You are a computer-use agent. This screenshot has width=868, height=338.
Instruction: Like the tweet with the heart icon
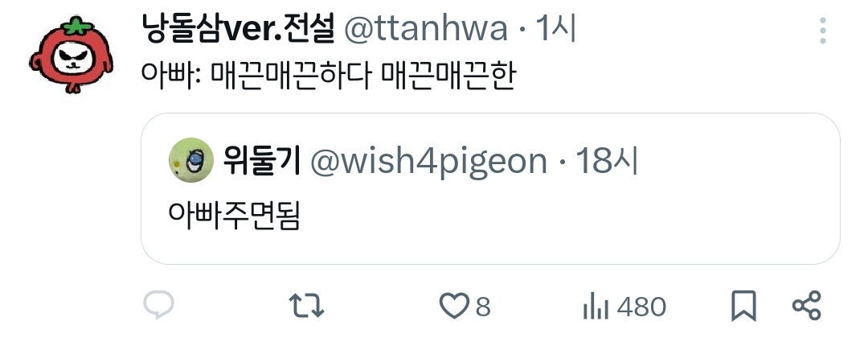454,307
